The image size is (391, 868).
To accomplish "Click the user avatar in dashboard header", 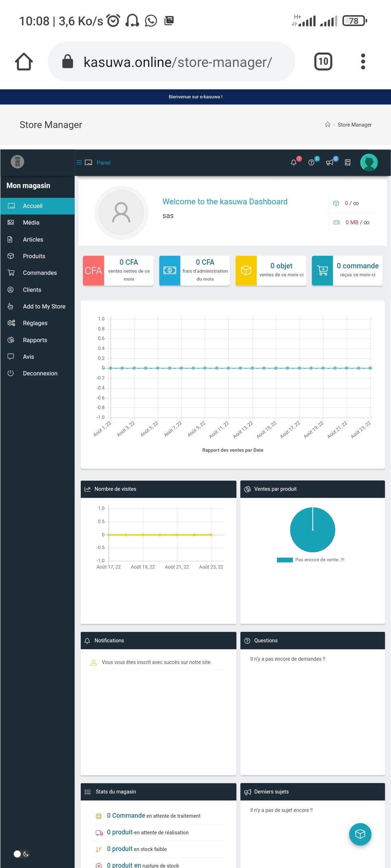I will click(369, 162).
